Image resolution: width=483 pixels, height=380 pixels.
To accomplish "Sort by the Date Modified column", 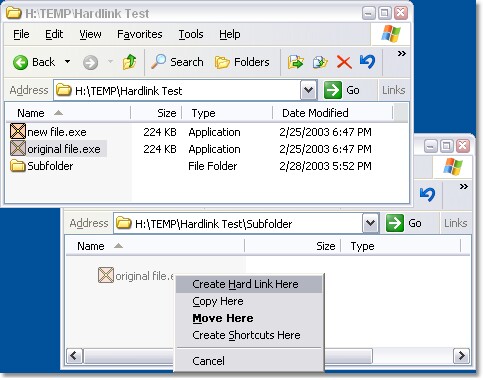I will tap(333, 113).
